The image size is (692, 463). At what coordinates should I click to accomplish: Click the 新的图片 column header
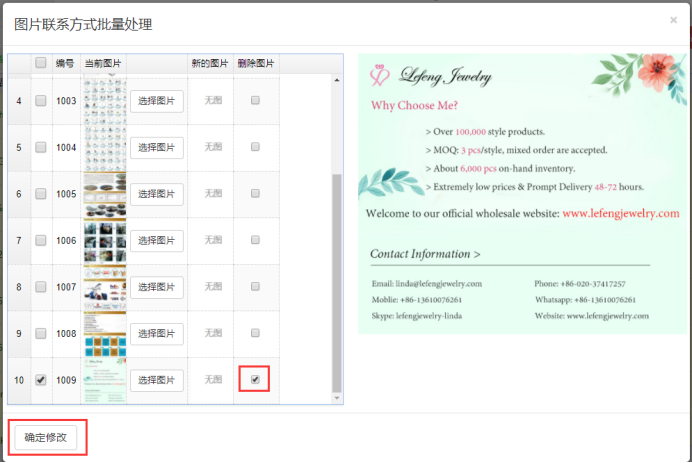(210, 63)
